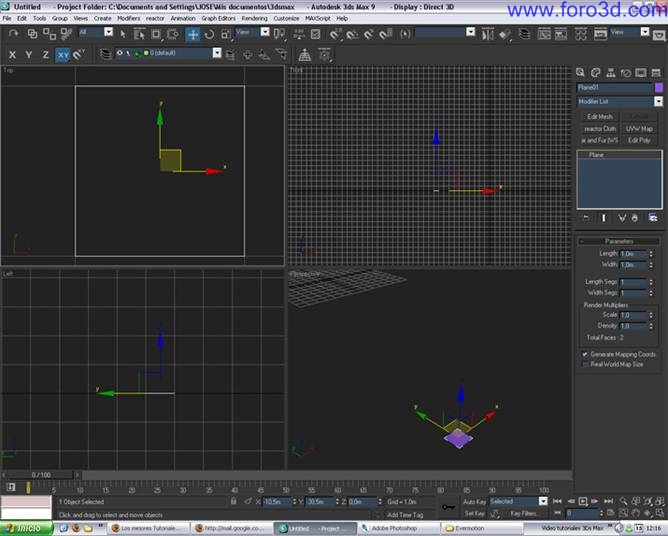Click the time slider 0 / 100 handle
668x536 pixels.
click(41, 475)
